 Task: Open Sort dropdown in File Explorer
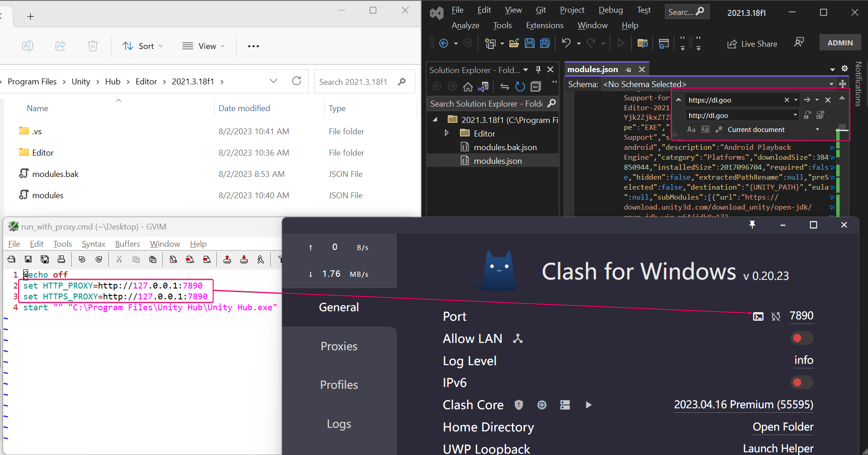tap(142, 46)
